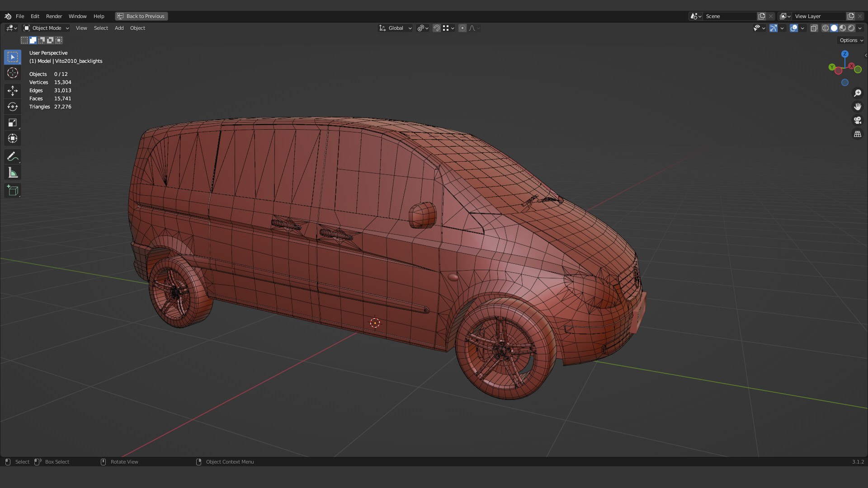Select the Annotate tool
The width and height of the screenshot is (868, 488).
coord(13,157)
